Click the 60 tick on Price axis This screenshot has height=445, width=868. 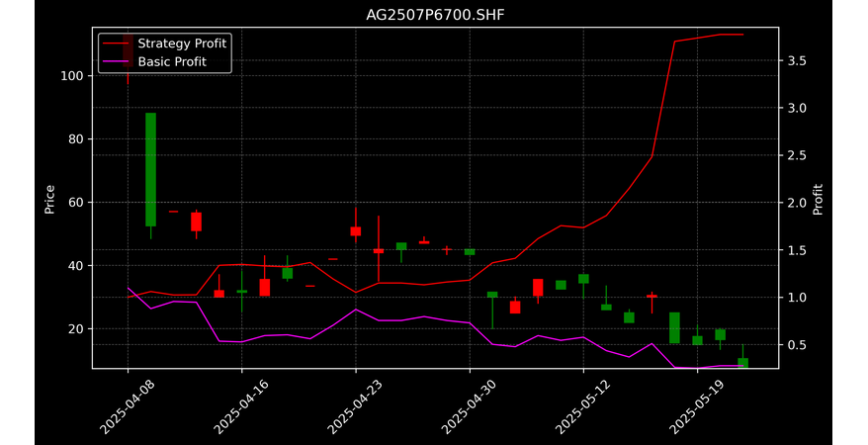pyautogui.click(x=75, y=203)
